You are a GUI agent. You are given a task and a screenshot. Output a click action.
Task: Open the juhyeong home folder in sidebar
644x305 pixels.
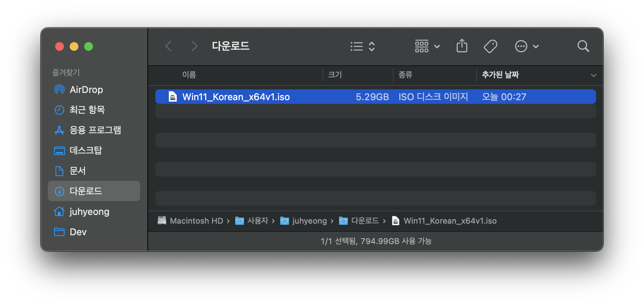click(x=94, y=211)
